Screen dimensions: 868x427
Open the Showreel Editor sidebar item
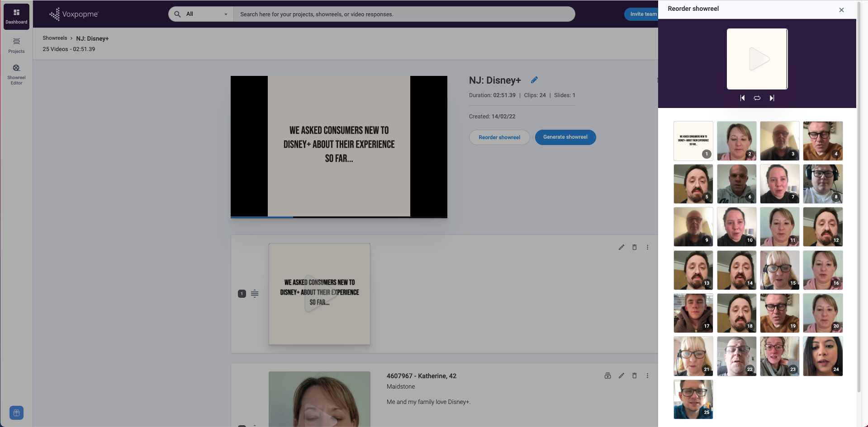pos(16,75)
